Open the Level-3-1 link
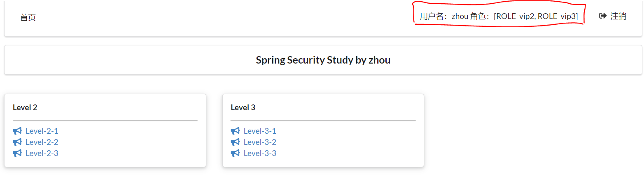 260,131
